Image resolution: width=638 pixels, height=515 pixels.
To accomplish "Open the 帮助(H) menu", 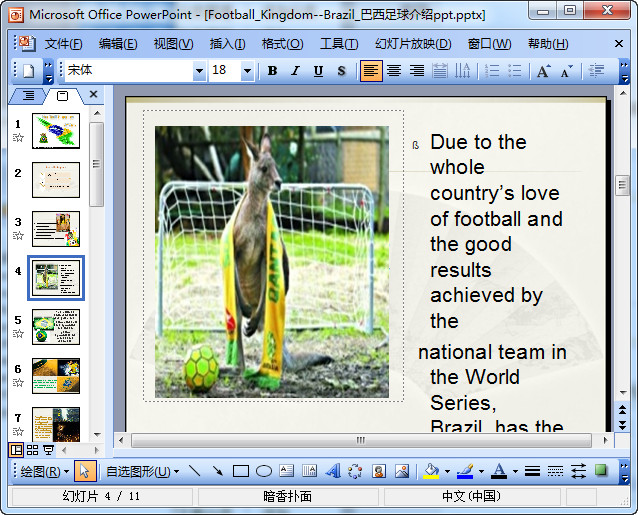I will (548, 44).
